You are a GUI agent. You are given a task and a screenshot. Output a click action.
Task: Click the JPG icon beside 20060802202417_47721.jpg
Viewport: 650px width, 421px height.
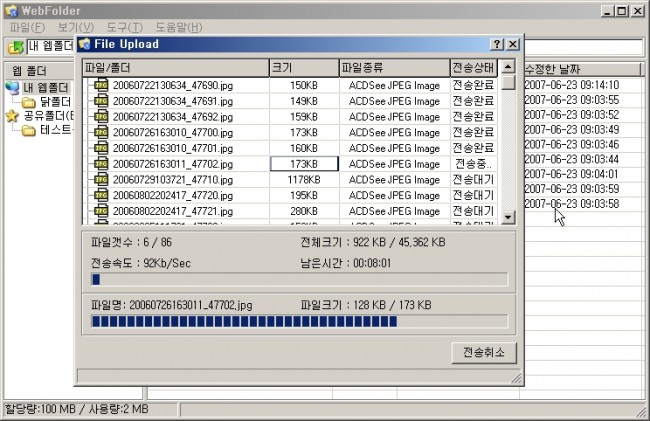100,211
